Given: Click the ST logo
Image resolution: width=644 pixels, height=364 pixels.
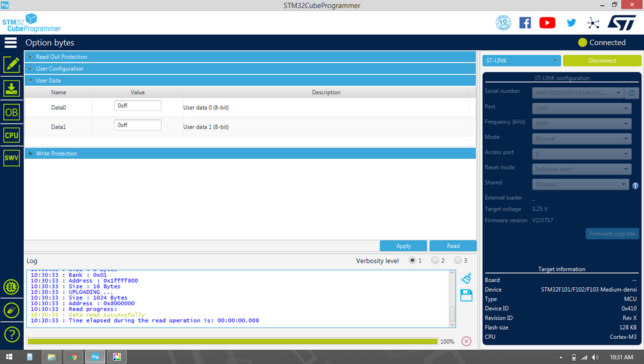Looking at the screenshot, I should (x=622, y=23).
